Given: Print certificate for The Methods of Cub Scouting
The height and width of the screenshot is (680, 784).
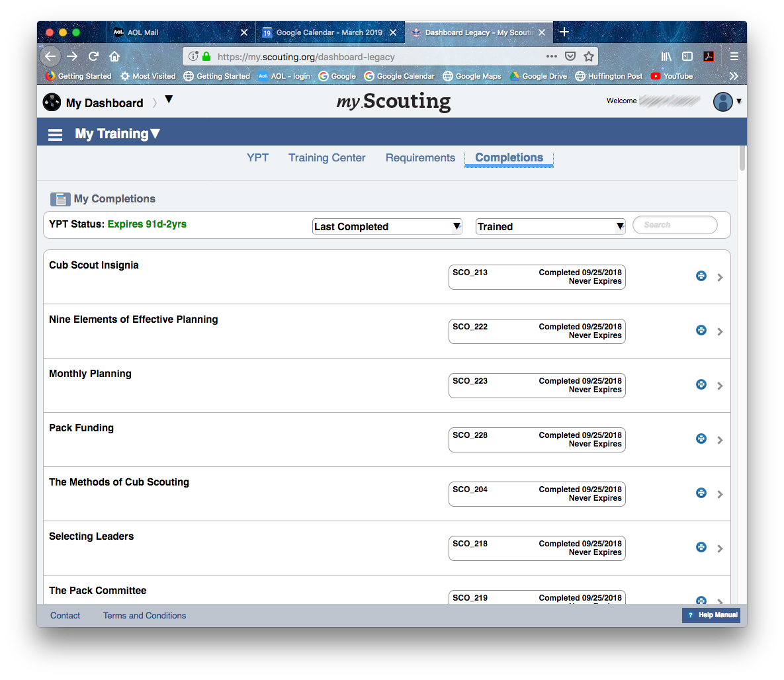Looking at the screenshot, I should point(701,493).
